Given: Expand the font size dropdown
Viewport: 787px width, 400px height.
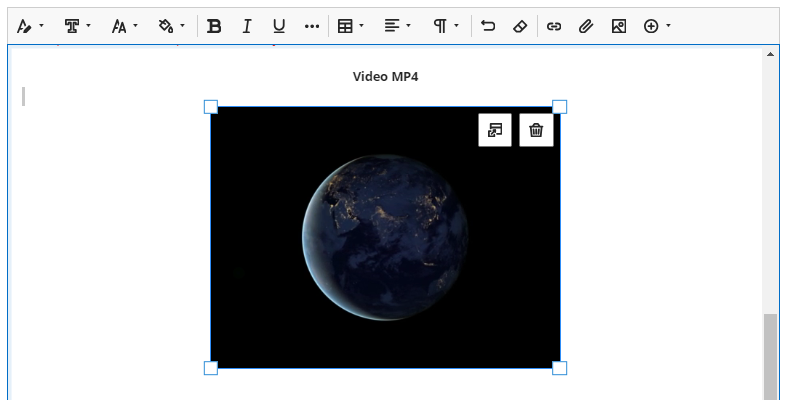Looking at the screenshot, I should 124,27.
